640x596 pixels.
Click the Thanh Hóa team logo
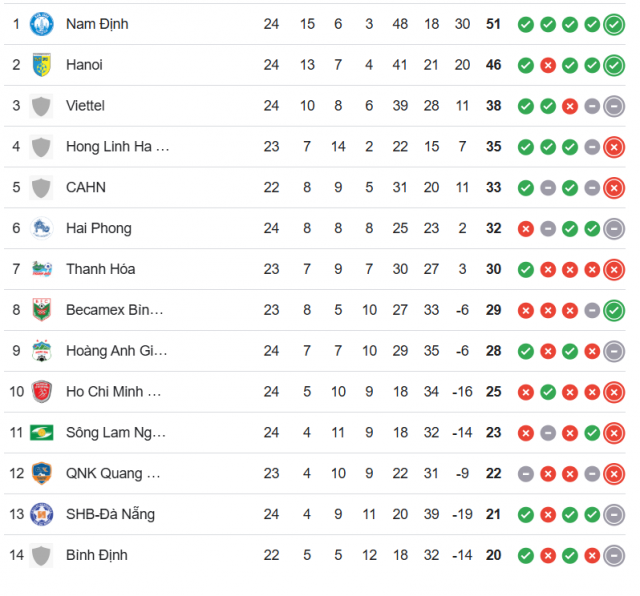coord(42,269)
